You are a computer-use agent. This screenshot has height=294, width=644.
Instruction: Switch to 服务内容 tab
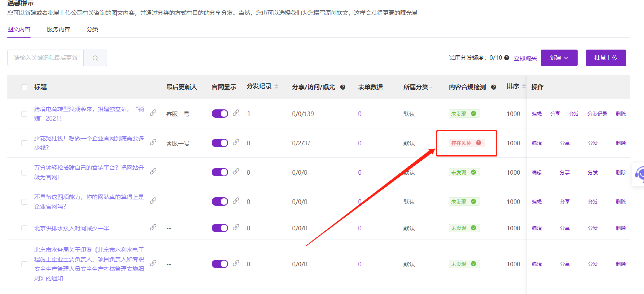[59, 29]
